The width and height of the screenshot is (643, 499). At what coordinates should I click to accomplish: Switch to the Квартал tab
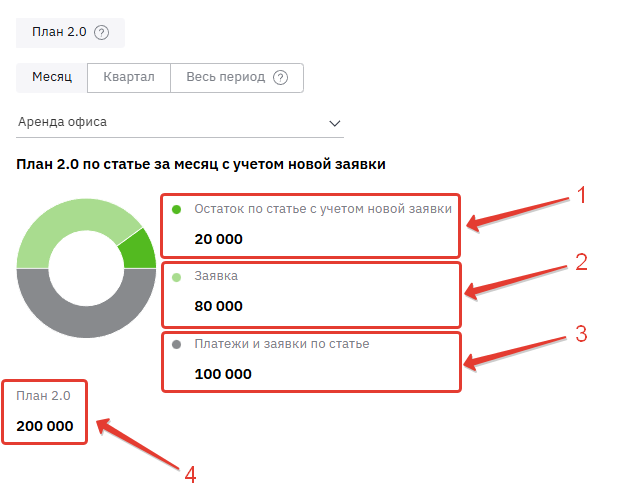129,78
